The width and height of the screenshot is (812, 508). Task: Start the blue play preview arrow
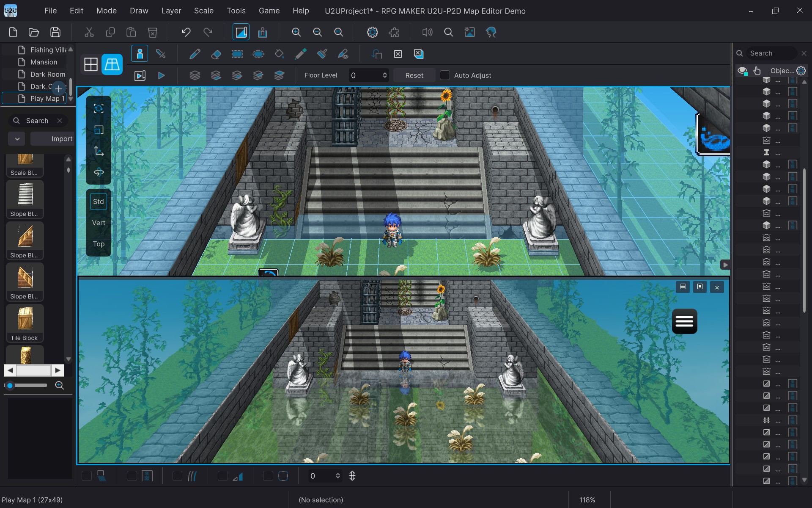click(x=161, y=75)
